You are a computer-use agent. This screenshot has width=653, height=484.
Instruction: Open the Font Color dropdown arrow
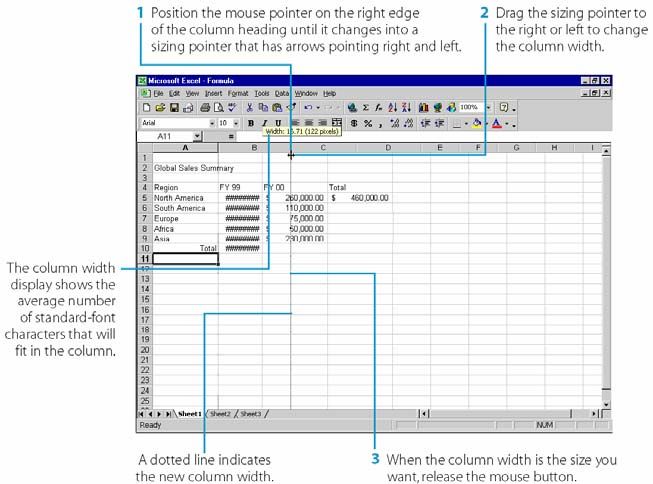(x=507, y=123)
